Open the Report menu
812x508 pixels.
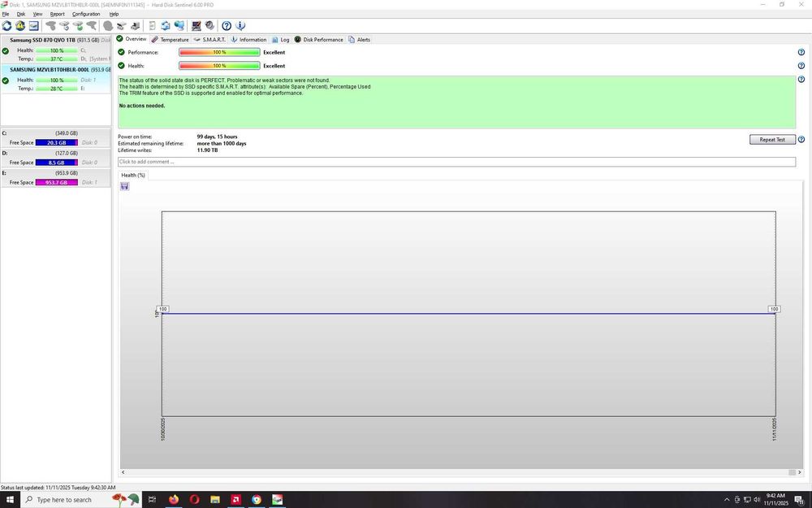point(57,14)
